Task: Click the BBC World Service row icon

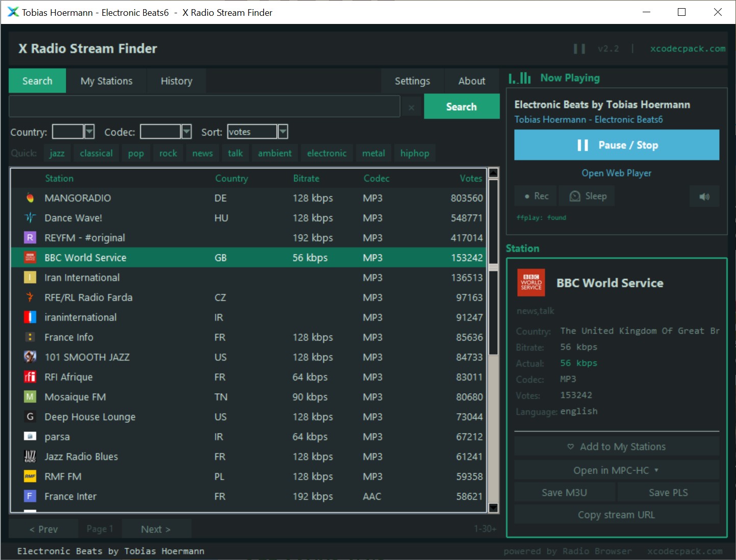Action: coord(30,258)
